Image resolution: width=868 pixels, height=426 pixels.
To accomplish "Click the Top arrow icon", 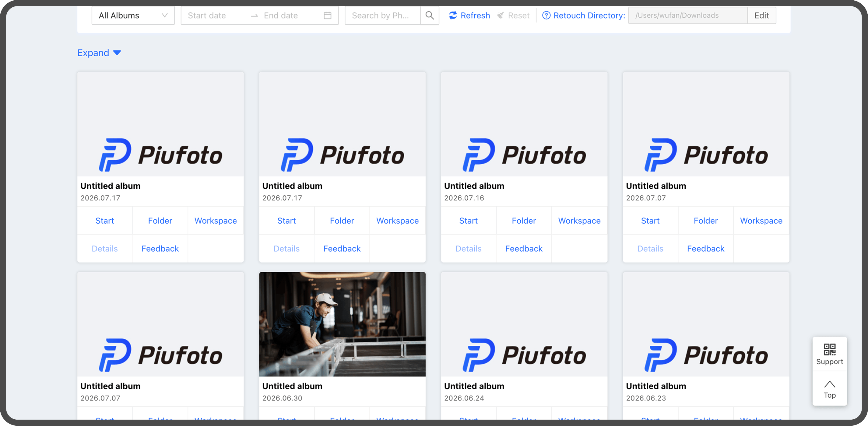I will 830,385.
